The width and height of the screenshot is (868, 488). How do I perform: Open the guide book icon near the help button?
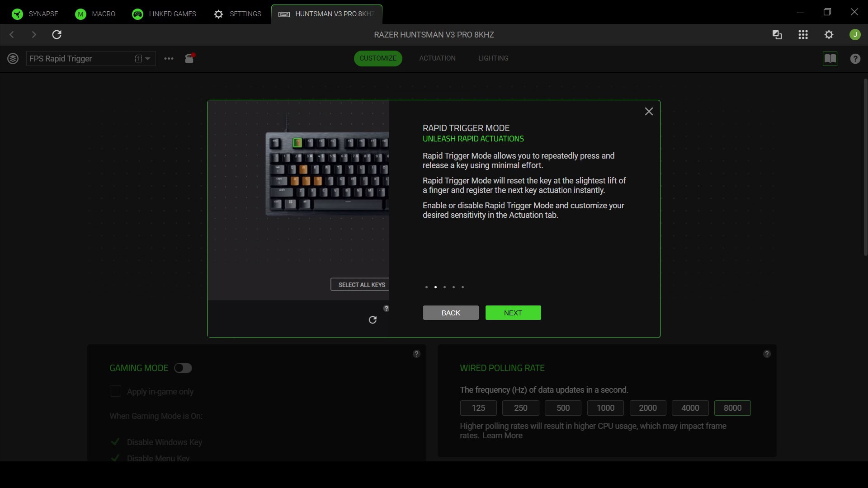pyautogui.click(x=830, y=59)
